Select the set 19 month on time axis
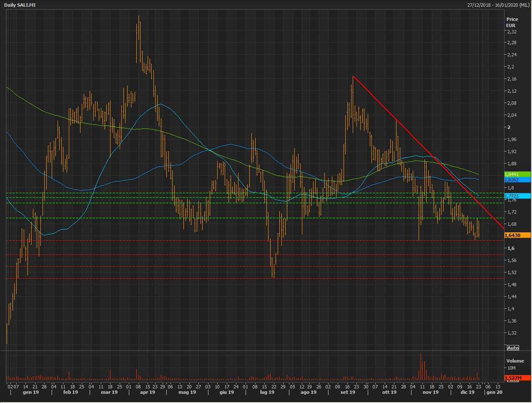This screenshot has height=403, width=532. point(348,392)
